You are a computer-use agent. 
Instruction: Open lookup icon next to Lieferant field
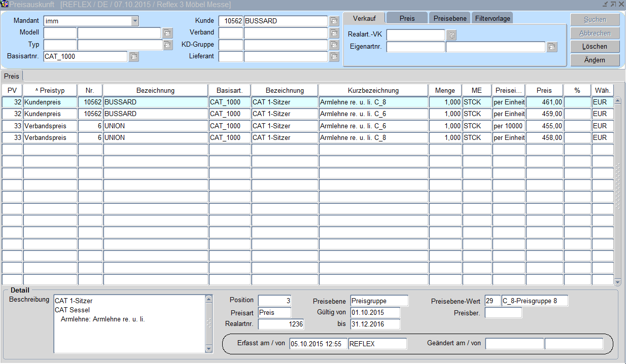pyautogui.click(x=334, y=56)
